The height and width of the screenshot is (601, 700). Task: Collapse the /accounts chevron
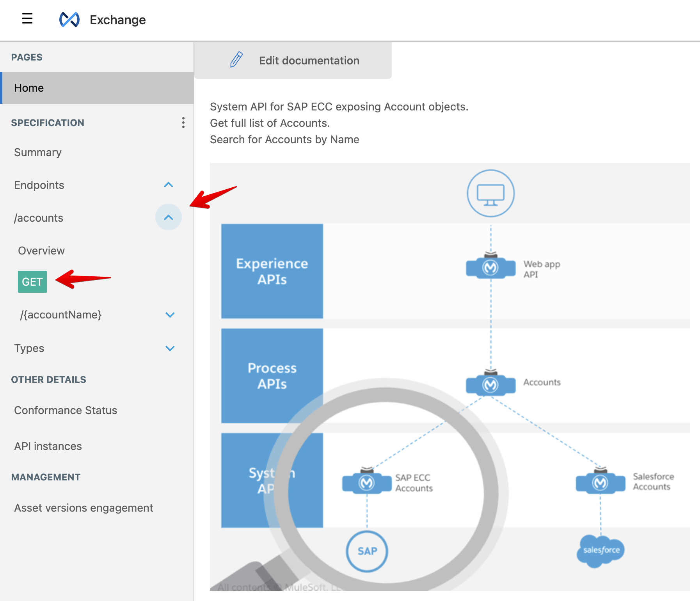(x=169, y=217)
